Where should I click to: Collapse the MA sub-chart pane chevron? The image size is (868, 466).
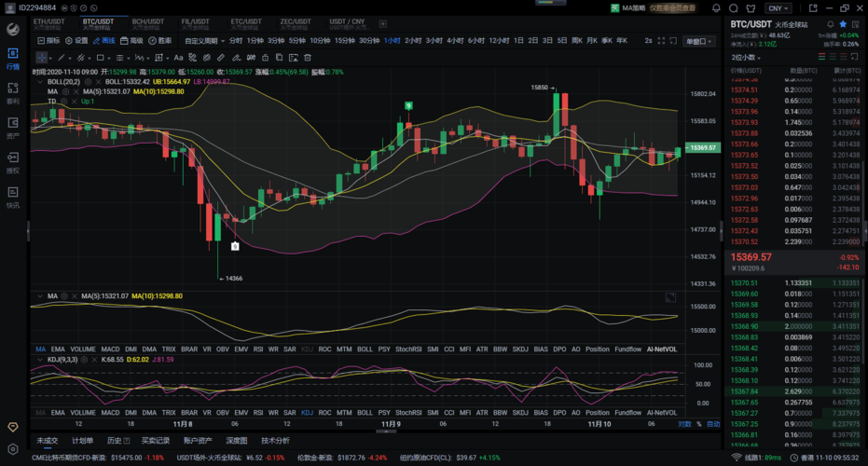pos(40,296)
